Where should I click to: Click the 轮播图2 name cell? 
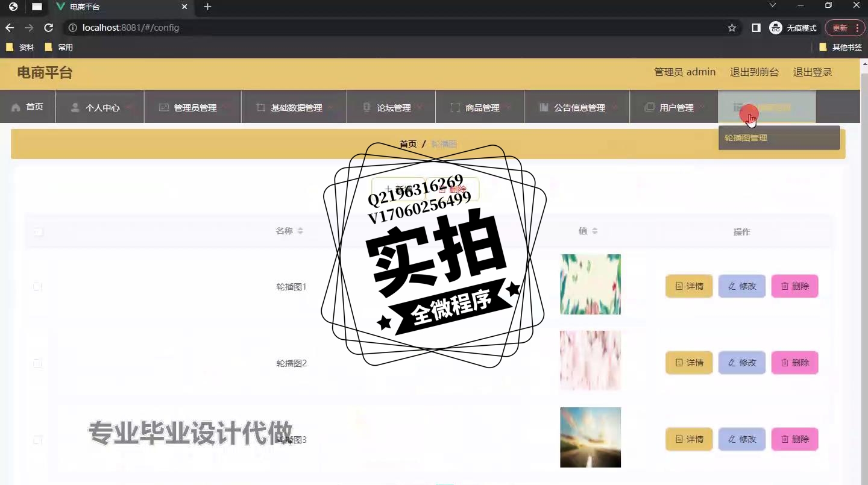(291, 363)
